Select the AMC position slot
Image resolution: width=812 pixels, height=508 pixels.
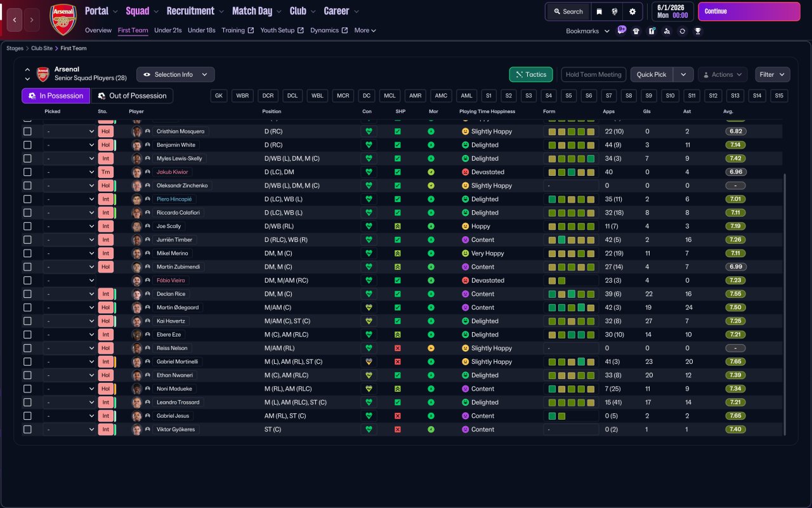point(441,96)
